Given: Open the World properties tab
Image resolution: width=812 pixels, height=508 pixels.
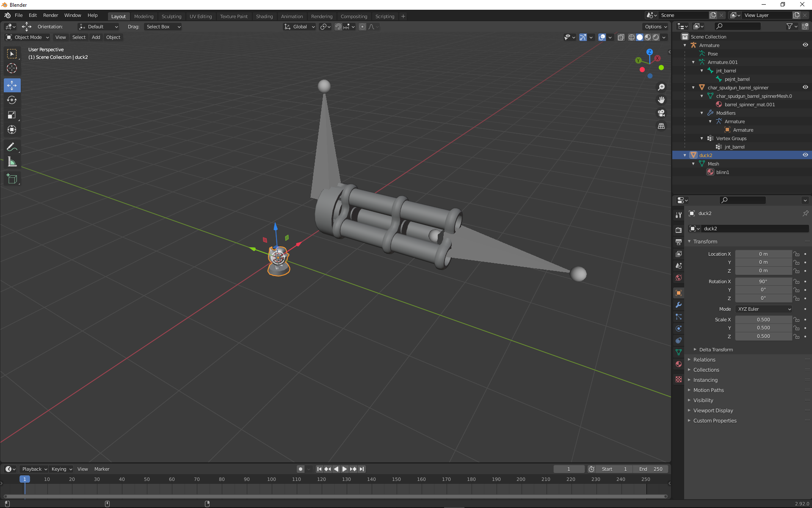Looking at the screenshot, I should (679, 278).
